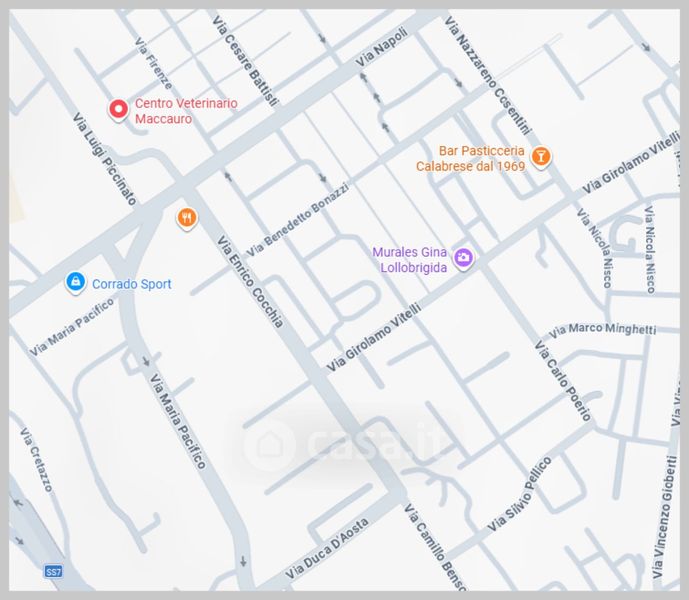Click the purple camera icon for Murales
Image resolution: width=689 pixels, height=600 pixels.
(x=463, y=258)
